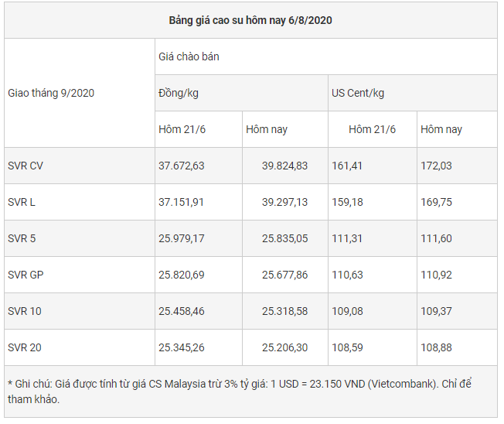Select the SVR CV row label
504x424 pixels.
click(26, 166)
